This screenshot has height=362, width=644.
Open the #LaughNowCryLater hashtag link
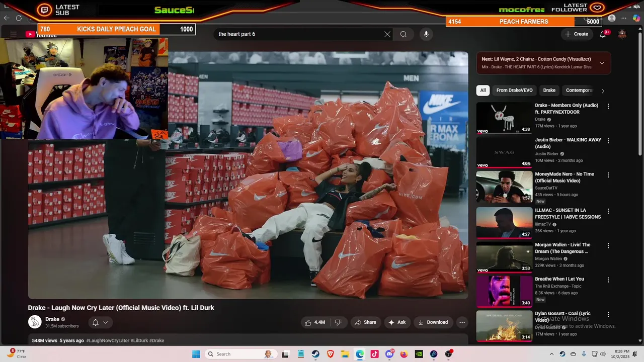click(108, 341)
